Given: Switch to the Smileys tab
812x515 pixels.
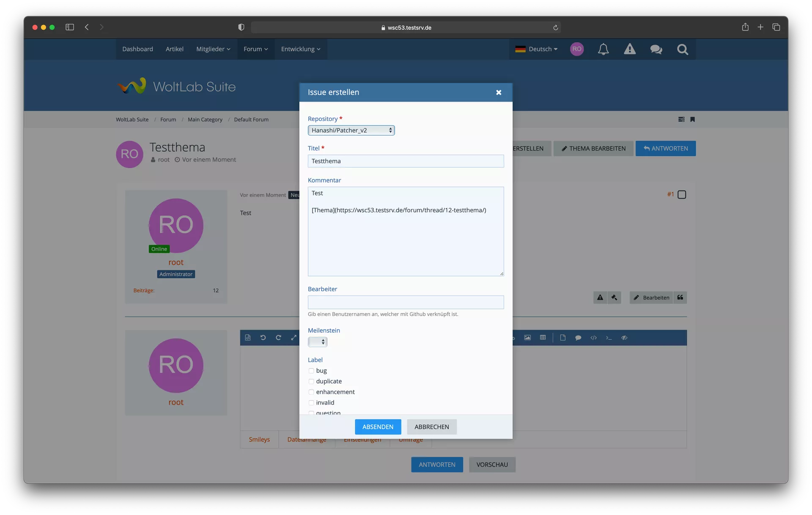Looking at the screenshot, I should click(259, 440).
